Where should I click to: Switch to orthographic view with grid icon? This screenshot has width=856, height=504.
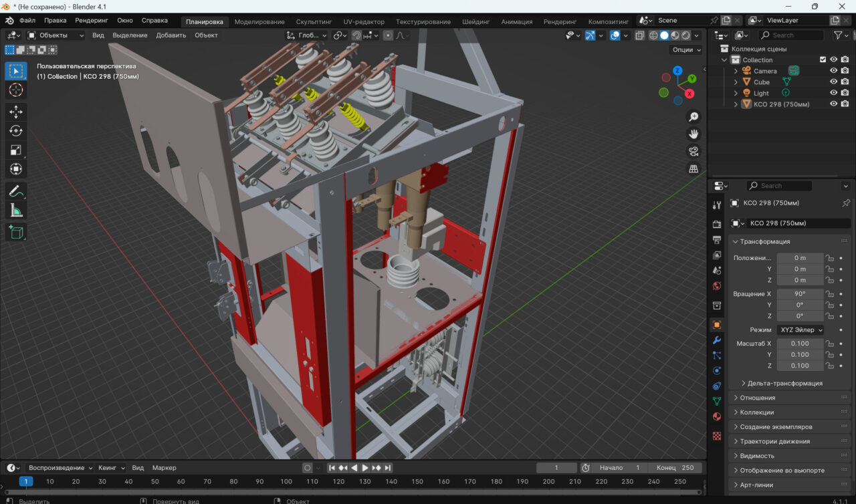(693, 168)
